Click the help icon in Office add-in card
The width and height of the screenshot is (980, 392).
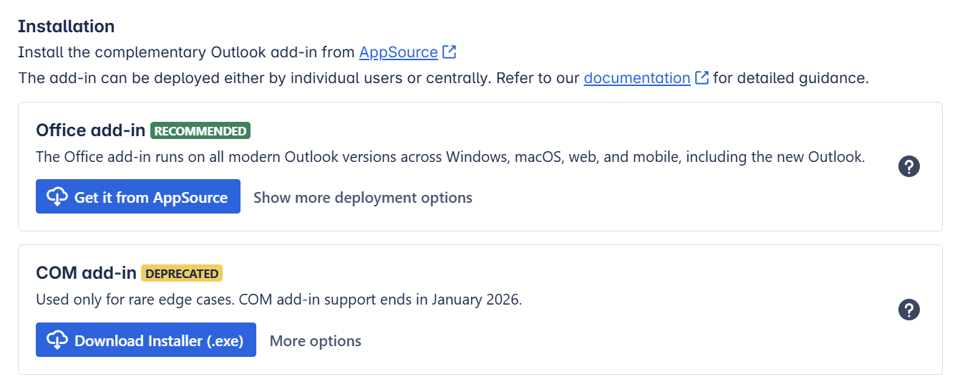909,167
